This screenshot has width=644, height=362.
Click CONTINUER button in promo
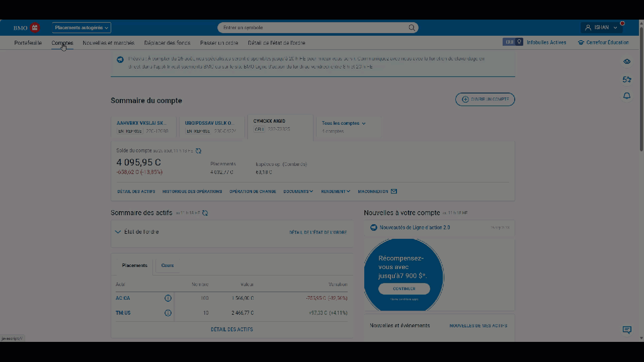click(x=404, y=289)
